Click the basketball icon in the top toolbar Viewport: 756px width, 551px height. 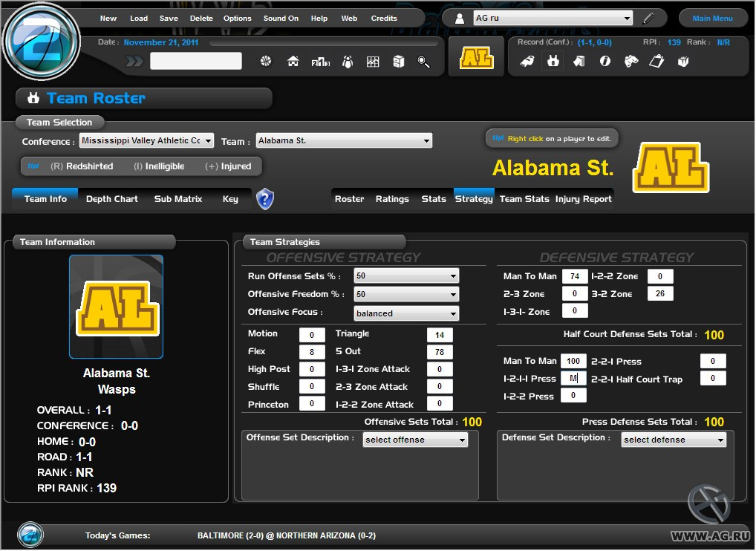click(266, 61)
